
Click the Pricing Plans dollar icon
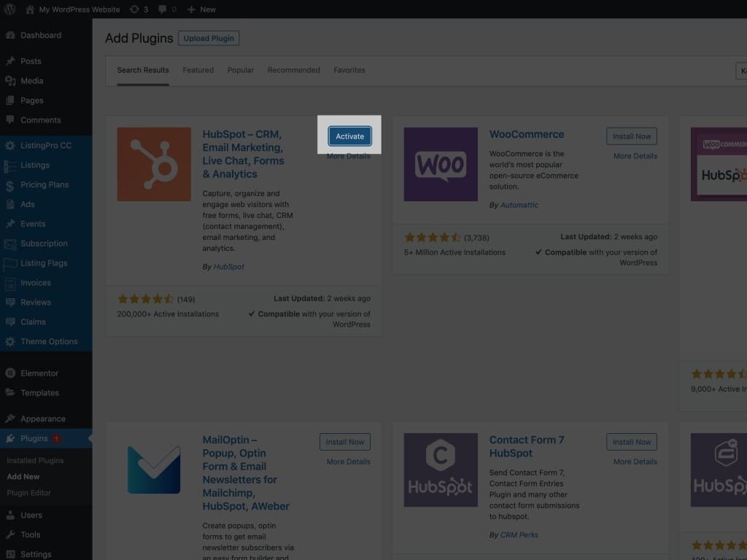click(10, 185)
